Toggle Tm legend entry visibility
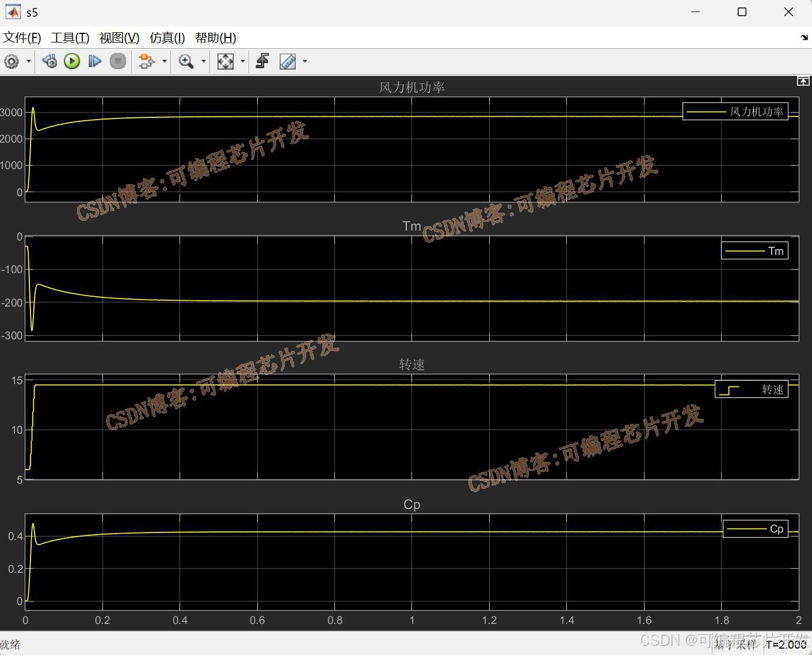This screenshot has height=655, width=812. click(754, 251)
